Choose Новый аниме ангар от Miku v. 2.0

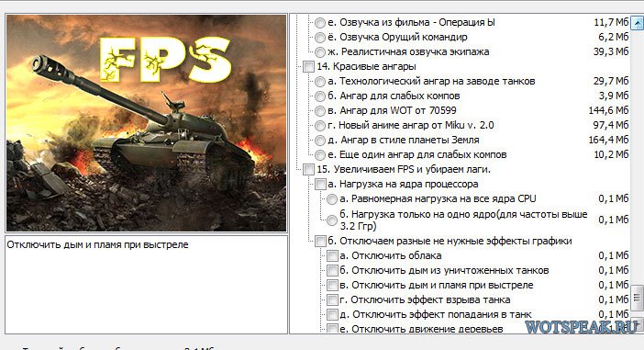coord(320,126)
